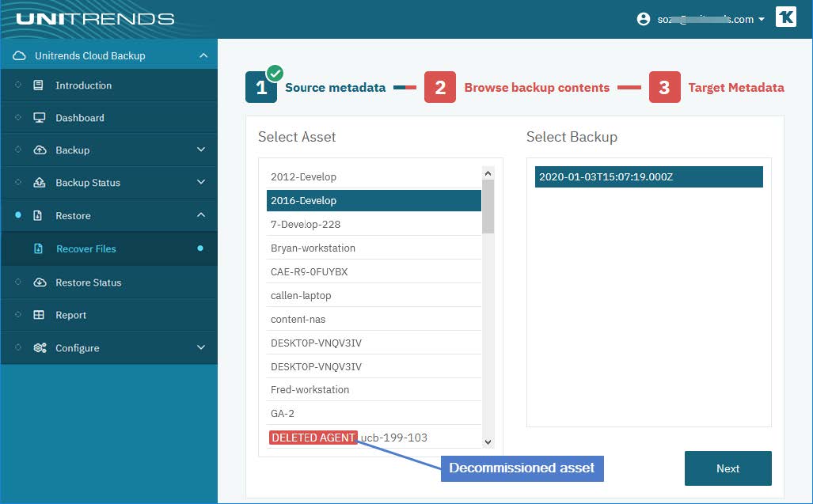Viewport: 813px width, 504px height.
Task: Expand the Backup Status menu chevron
Action: 201,182
